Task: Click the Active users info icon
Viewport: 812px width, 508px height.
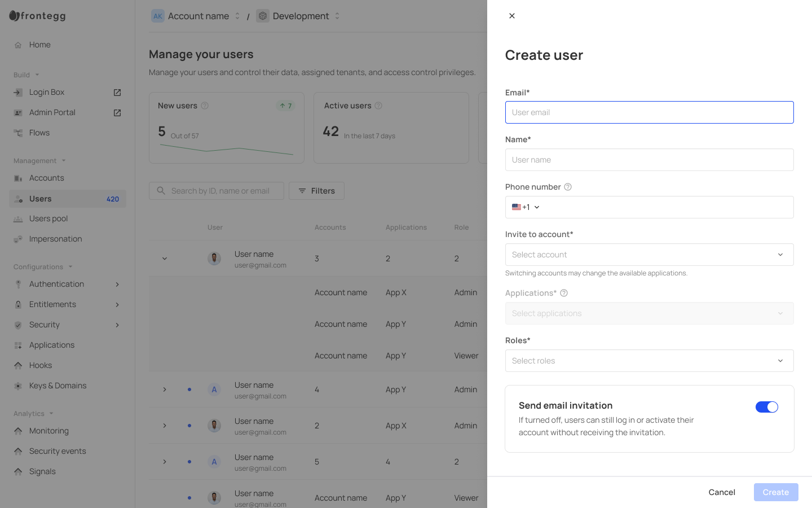Action: [x=378, y=106]
